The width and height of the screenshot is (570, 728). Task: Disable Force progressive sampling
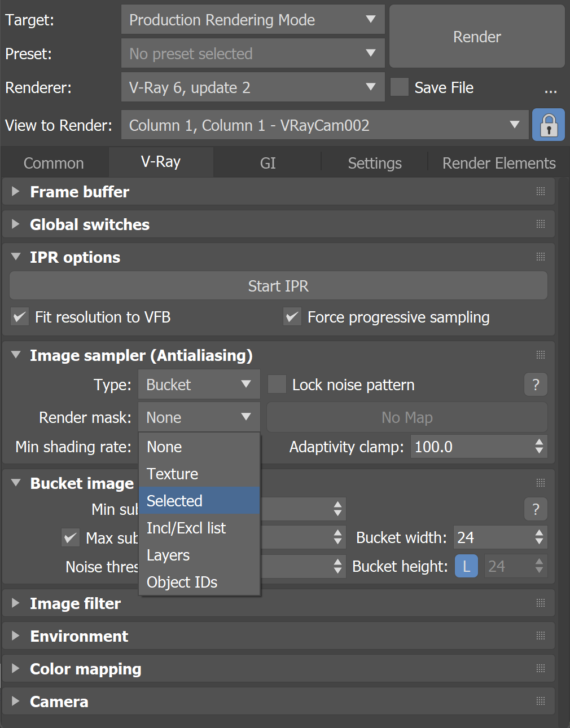coord(292,317)
